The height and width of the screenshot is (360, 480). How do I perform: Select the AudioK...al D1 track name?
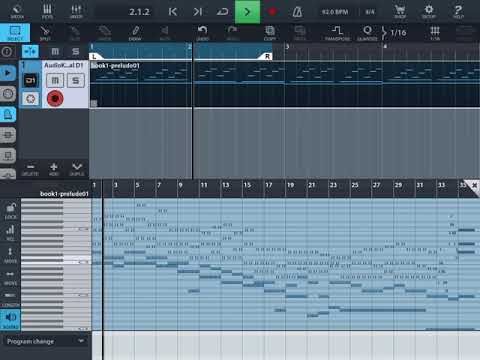63,65
